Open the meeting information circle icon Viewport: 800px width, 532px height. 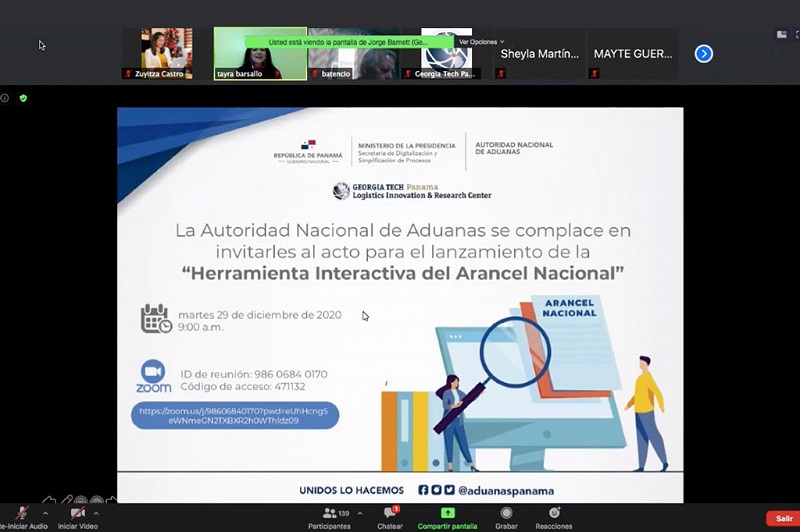click(5, 98)
